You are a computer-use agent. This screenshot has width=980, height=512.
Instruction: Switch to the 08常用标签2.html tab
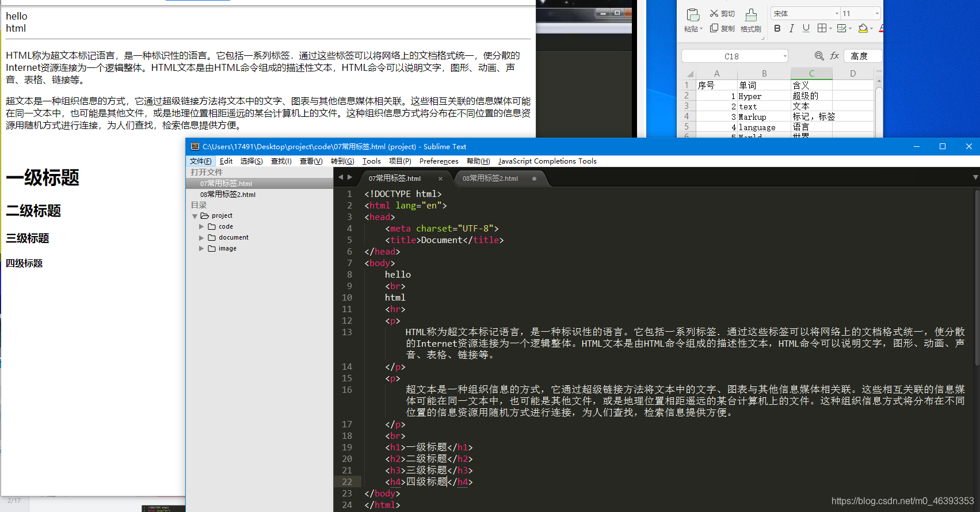click(x=490, y=179)
